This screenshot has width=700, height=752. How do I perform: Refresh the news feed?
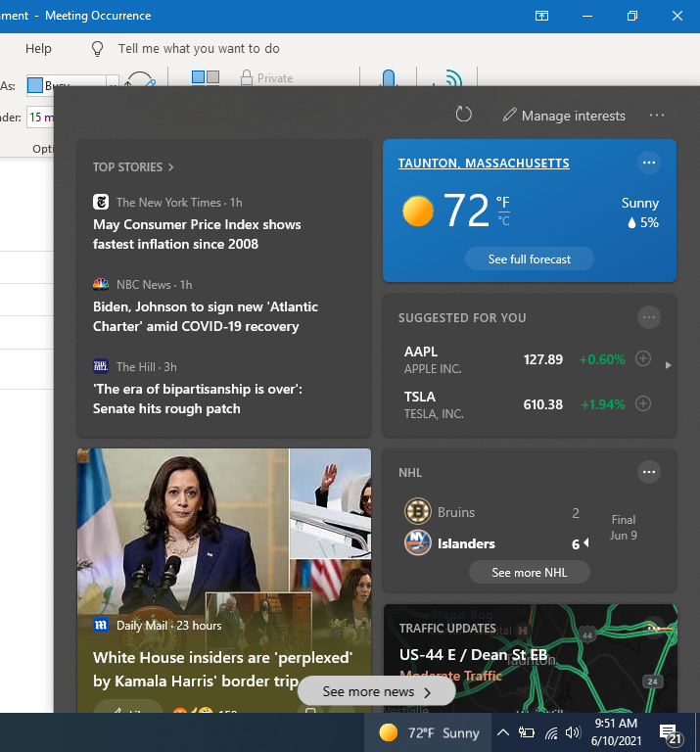click(x=464, y=115)
